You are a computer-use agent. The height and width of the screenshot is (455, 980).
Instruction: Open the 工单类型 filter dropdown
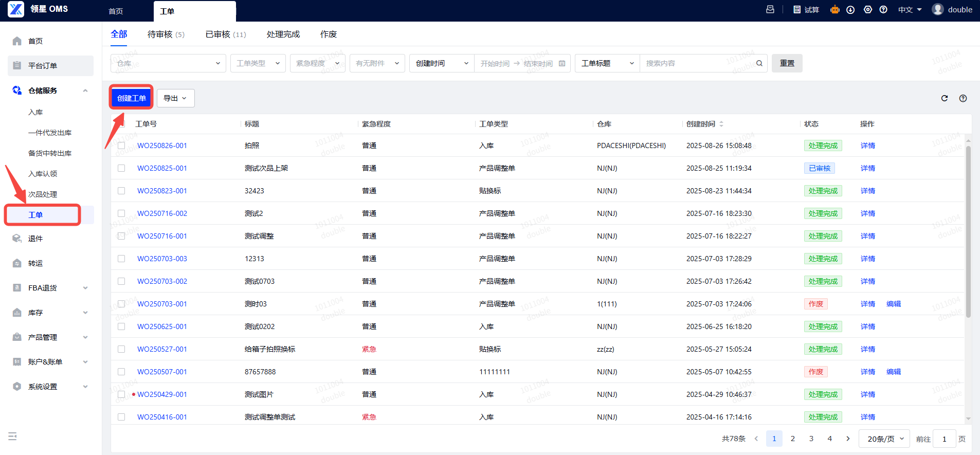pyautogui.click(x=258, y=63)
